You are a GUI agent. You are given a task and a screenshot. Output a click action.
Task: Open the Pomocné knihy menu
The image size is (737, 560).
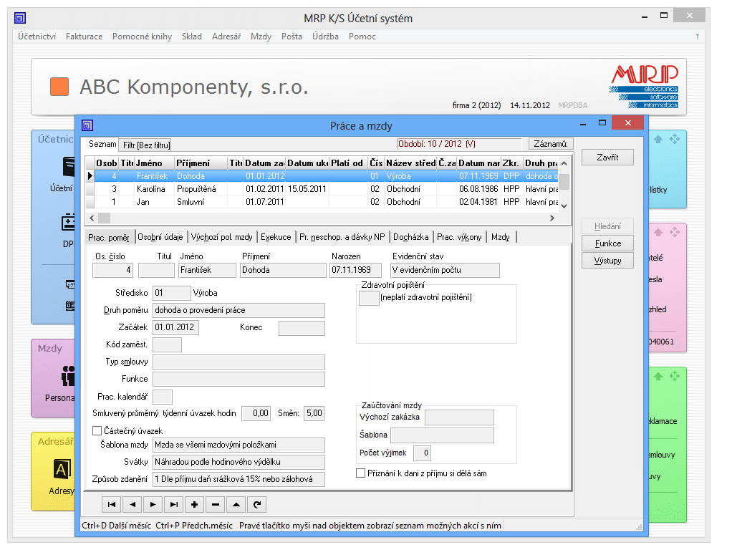tap(142, 37)
